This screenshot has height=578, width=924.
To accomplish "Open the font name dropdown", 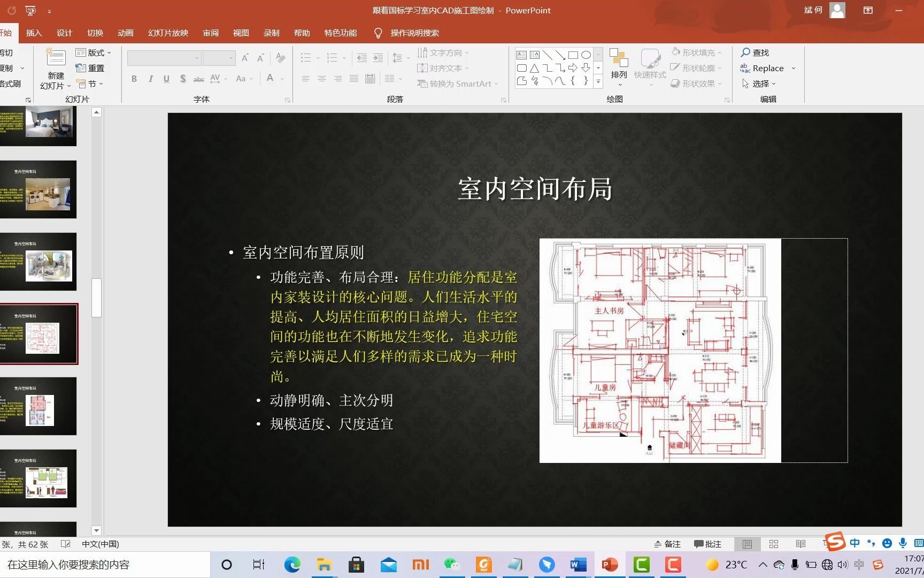I will click(x=196, y=57).
